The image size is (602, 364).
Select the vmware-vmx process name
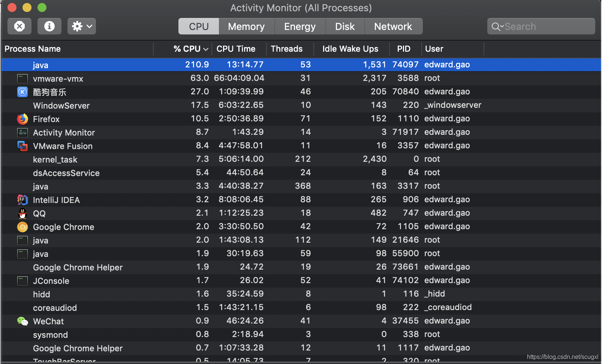[58, 79]
